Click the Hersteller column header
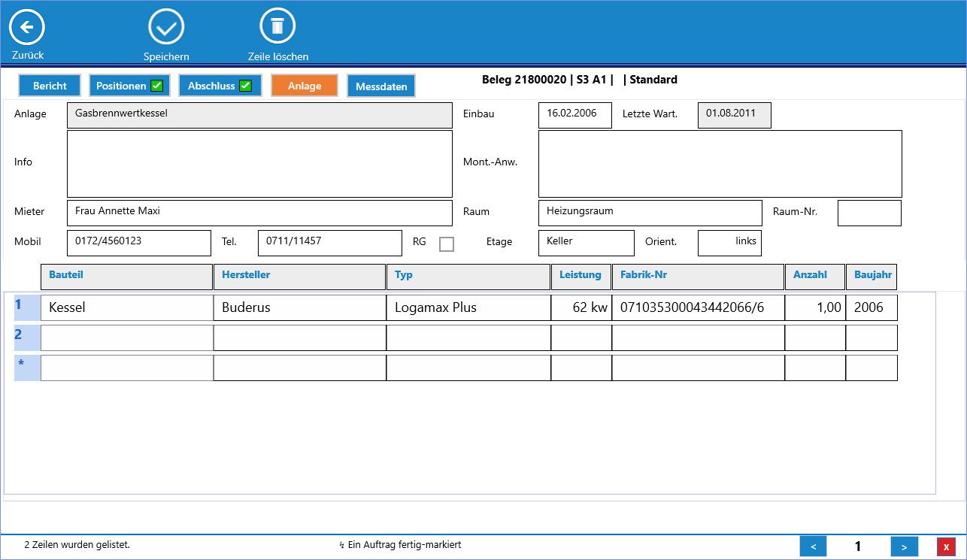The image size is (967, 560). [299, 276]
